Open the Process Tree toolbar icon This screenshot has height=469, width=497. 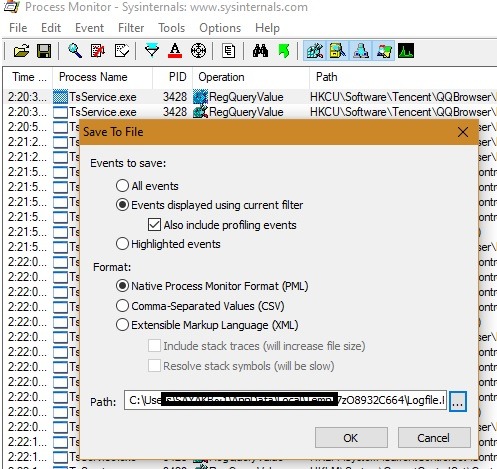pos(228,51)
